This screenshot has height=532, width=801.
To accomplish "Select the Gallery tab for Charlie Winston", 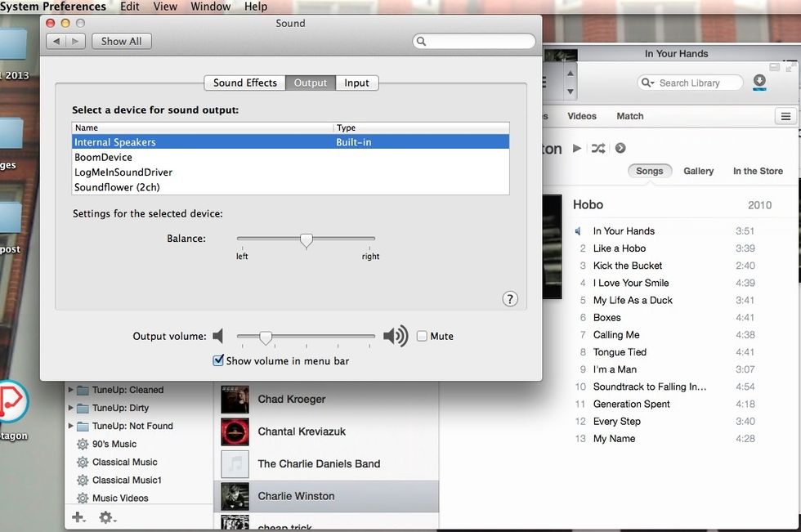I will [699, 171].
